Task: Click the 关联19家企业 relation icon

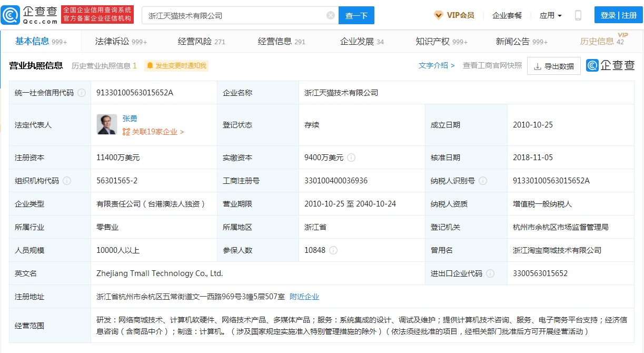Action: click(x=126, y=132)
